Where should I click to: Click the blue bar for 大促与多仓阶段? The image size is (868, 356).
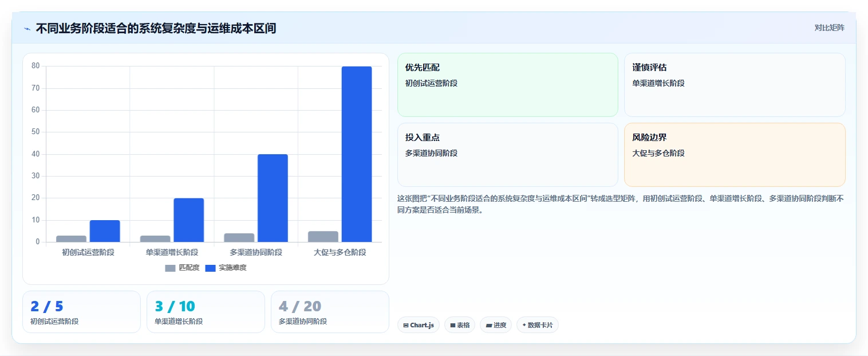click(x=357, y=154)
